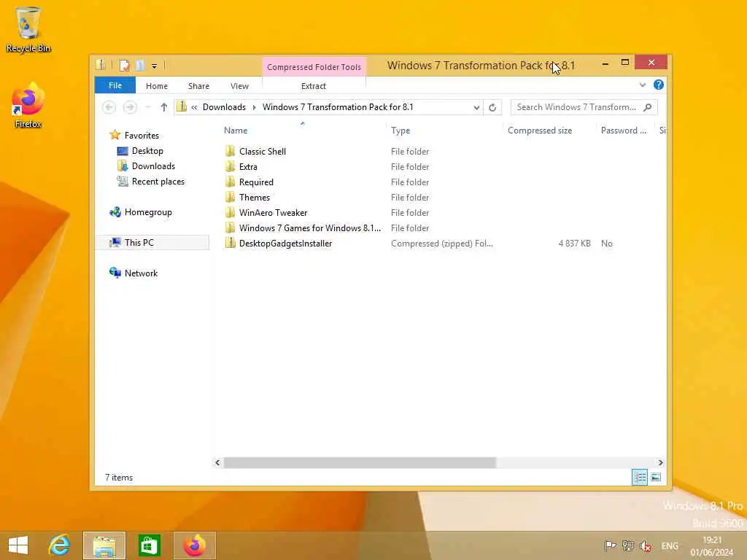This screenshot has height=560, width=747.
Task: Click the muted volume tray icon
Action: tap(646, 546)
